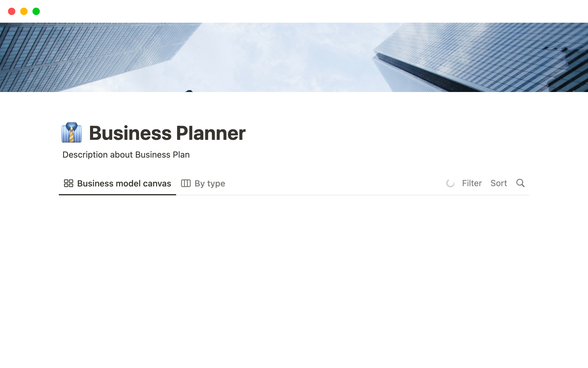This screenshot has width=588, height=368.
Task: Click the loading spinner status icon
Action: [x=450, y=183]
